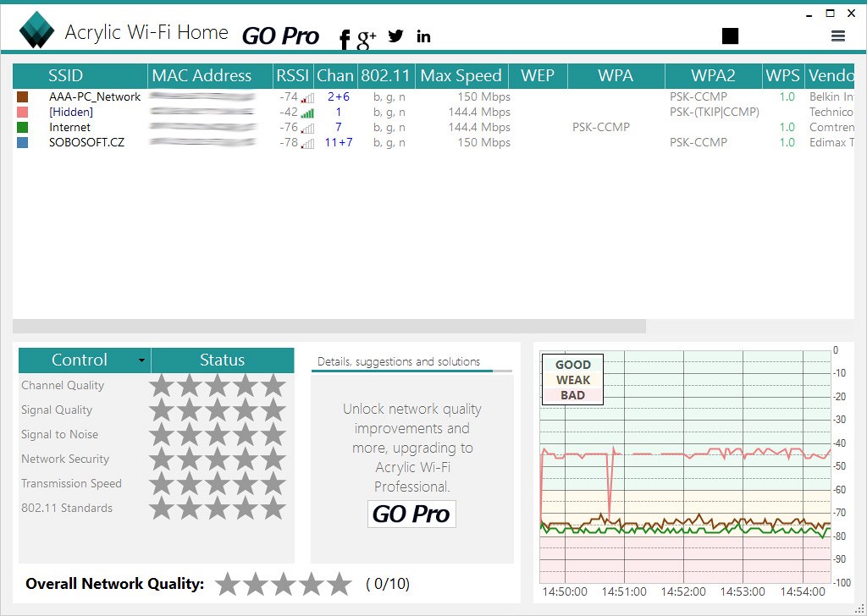Select the Internet network row
This screenshot has width=867, height=616.
[70, 128]
